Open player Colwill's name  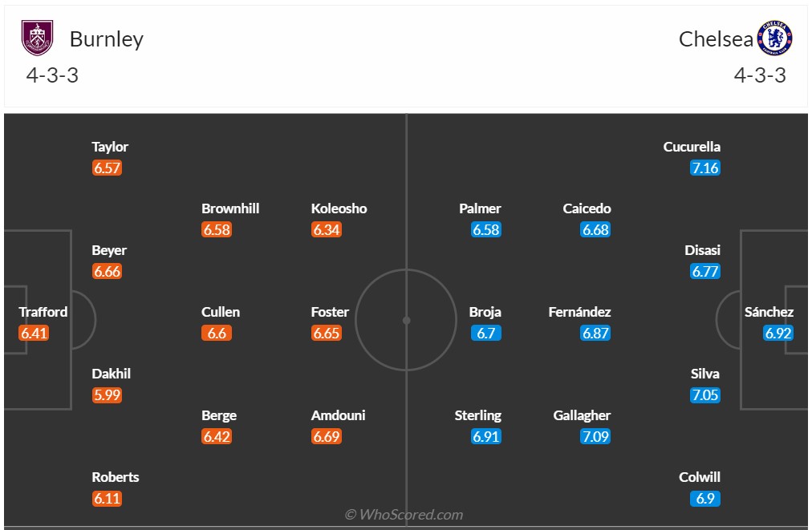point(700,477)
